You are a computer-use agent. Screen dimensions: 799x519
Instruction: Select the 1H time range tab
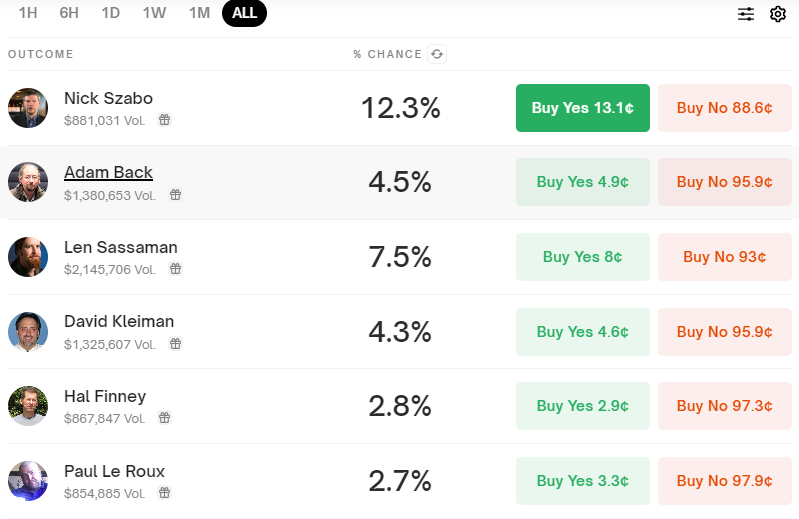28,13
